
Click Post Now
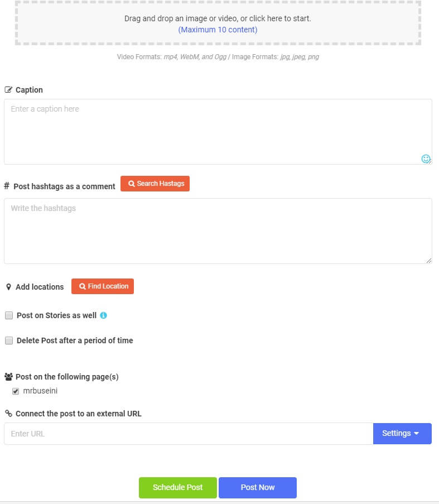(x=257, y=487)
